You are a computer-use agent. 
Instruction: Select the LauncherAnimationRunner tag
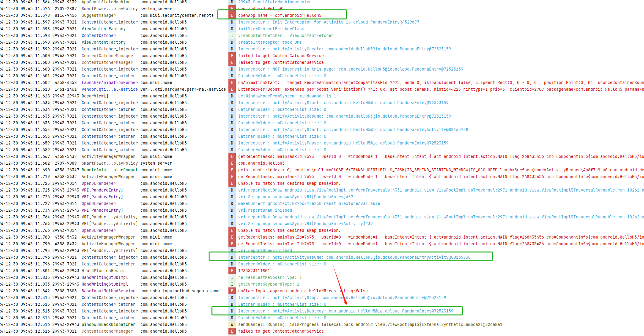click(109, 82)
